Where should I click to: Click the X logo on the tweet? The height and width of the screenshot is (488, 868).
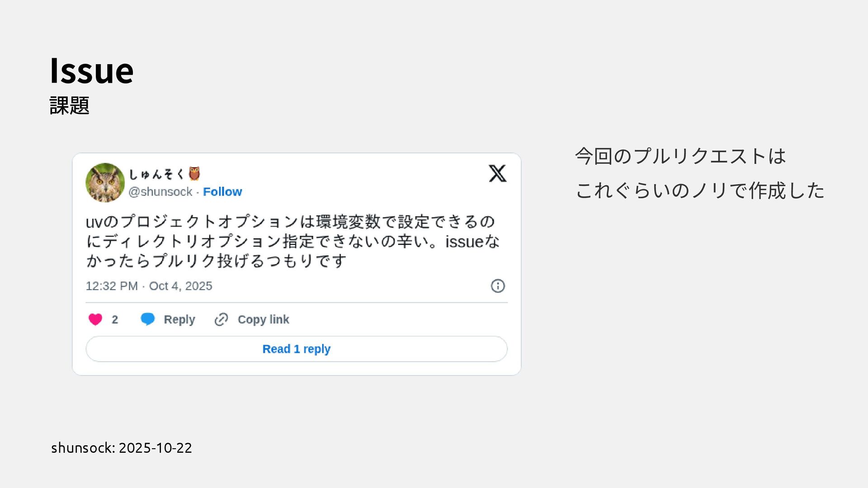[497, 174]
